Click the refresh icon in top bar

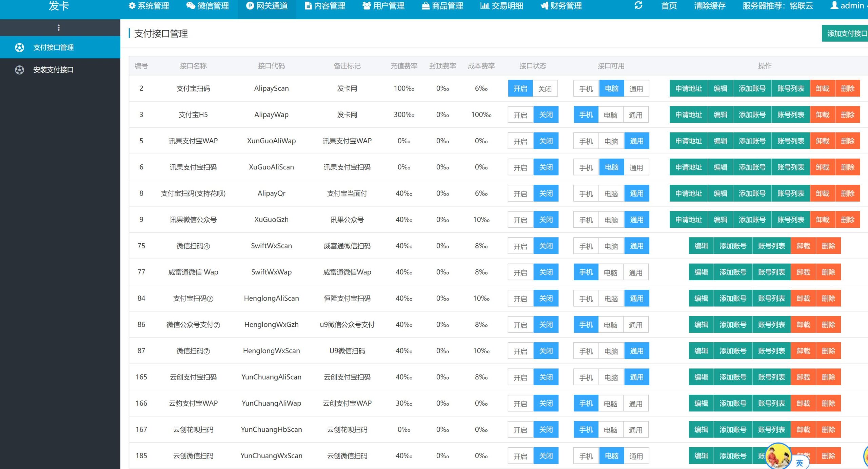pos(638,5)
